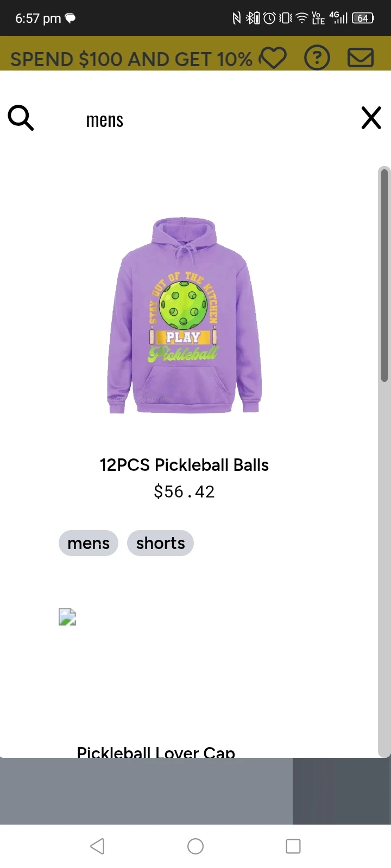Image resolution: width=391 pixels, height=868 pixels.
Task: Tap the Bluetooth status bar icon
Action: [x=252, y=18]
